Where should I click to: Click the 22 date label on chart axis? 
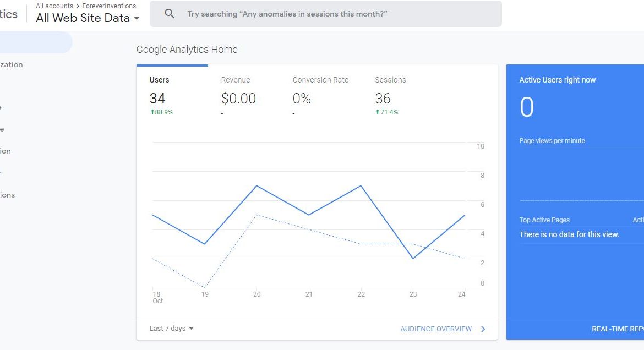tap(361, 294)
